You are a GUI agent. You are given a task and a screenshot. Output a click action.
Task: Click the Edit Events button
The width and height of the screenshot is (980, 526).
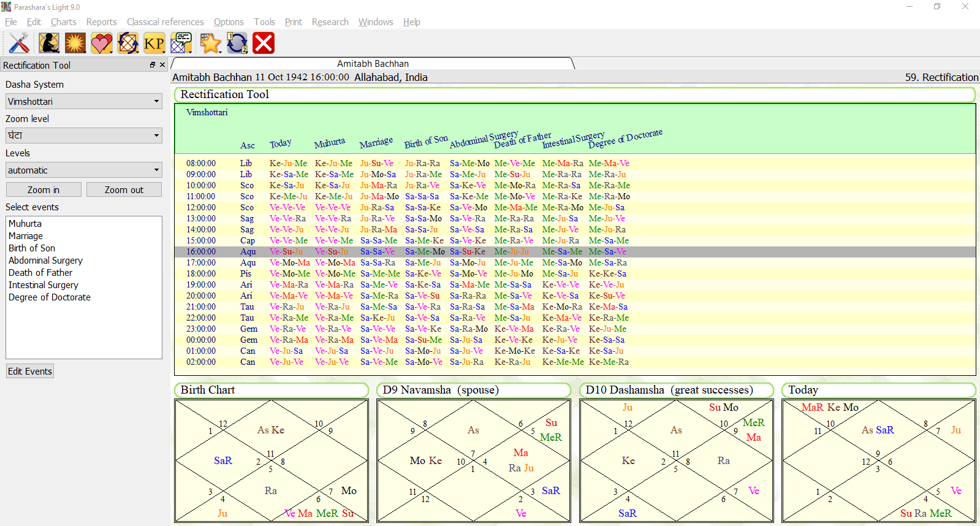point(30,371)
